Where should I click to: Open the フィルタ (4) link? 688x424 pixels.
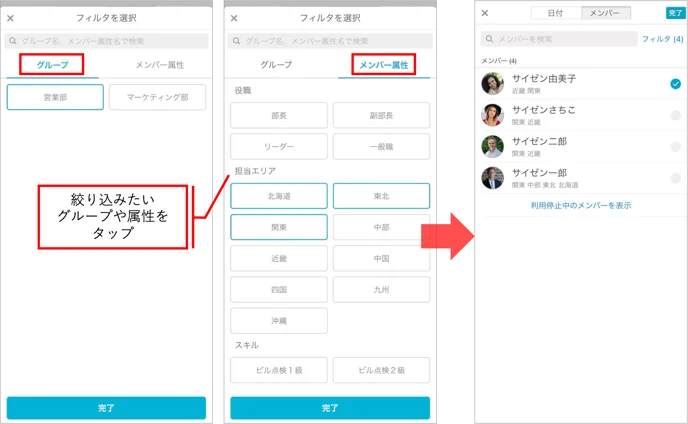663,39
